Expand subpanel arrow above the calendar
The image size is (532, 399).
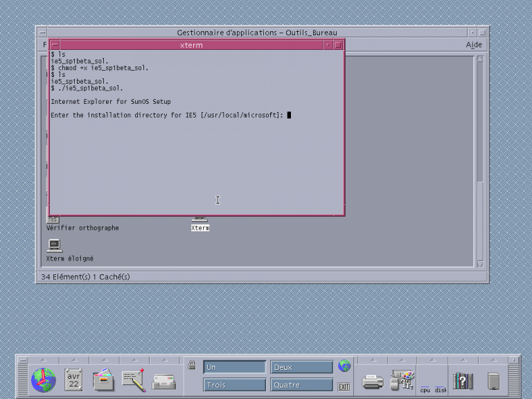(x=74, y=360)
